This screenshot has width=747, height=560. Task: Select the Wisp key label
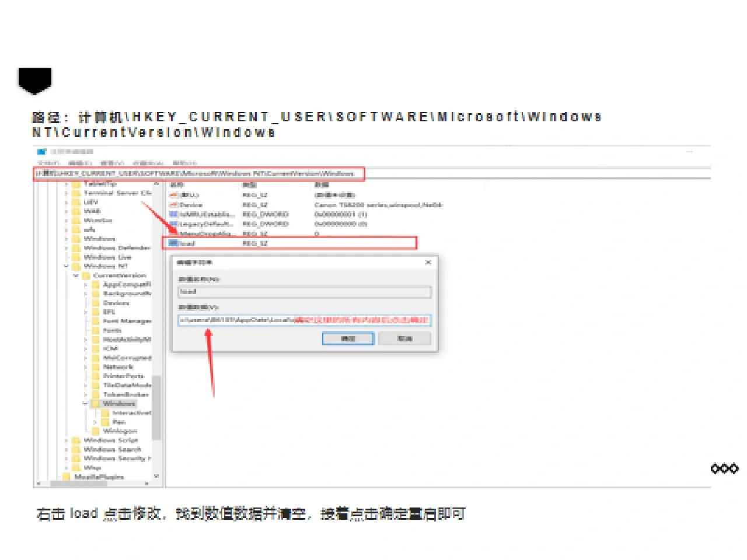[x=92, y=468]
